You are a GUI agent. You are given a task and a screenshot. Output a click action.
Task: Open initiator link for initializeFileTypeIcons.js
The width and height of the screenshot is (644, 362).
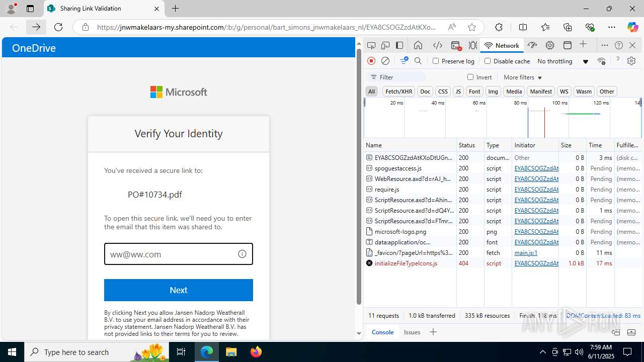click(536, 263)
